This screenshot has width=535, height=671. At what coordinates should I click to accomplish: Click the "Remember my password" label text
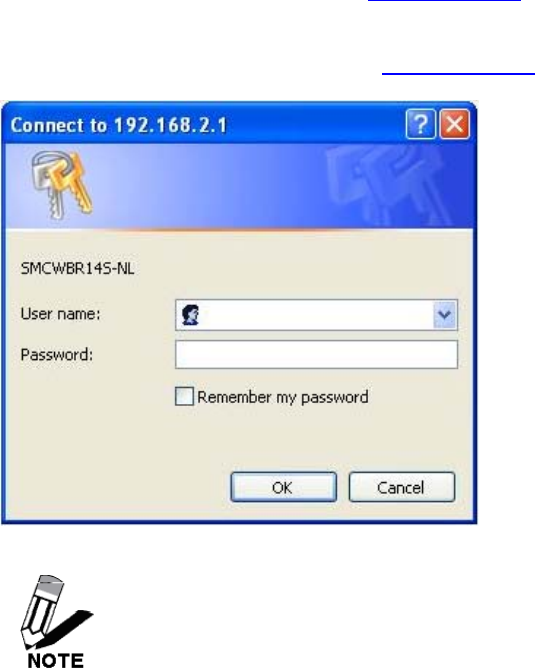point(282,397)
